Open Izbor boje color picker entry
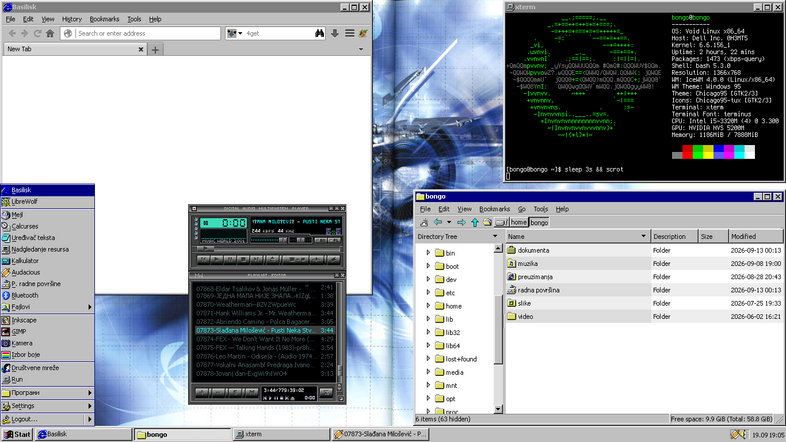 tap(47, 354)
